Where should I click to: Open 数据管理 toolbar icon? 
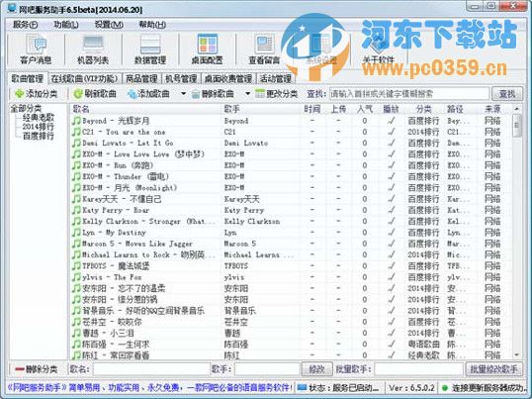150,50
